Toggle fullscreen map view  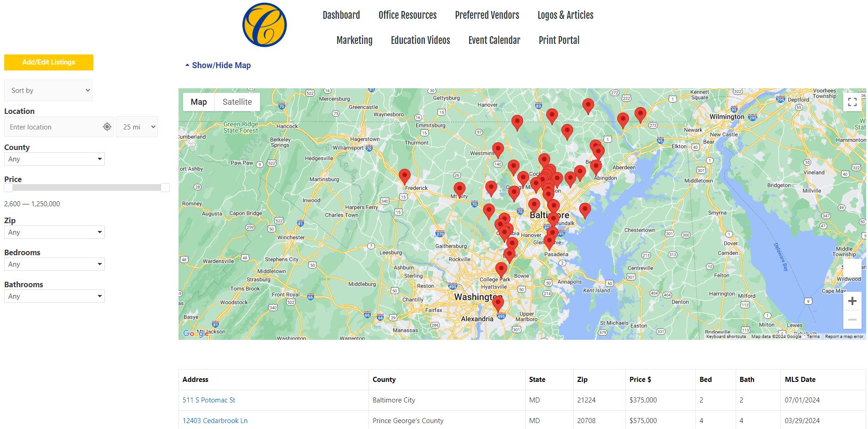tap(852, 102)
